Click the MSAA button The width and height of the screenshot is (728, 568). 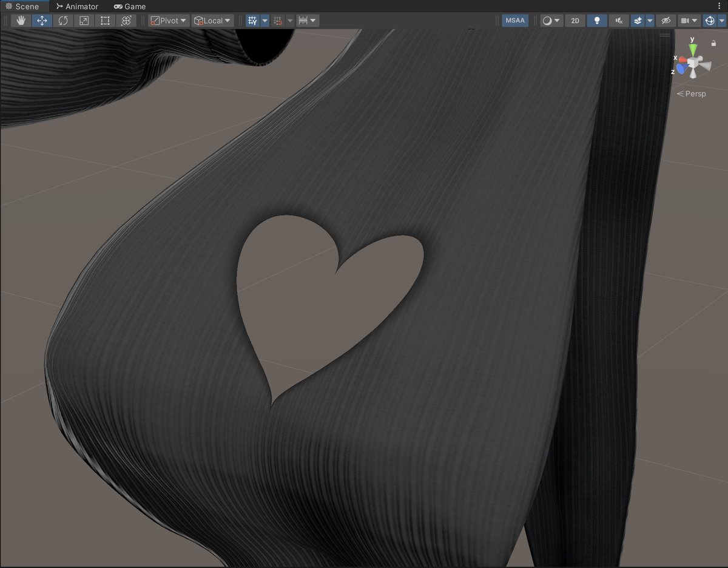pos(515,21)
